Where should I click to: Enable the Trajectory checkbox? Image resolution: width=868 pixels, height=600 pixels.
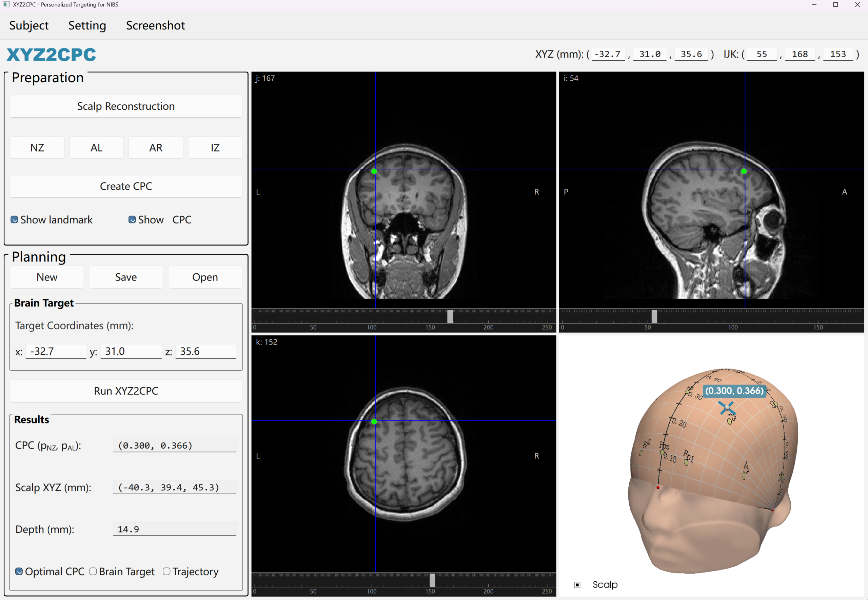(x=166, y=572)
